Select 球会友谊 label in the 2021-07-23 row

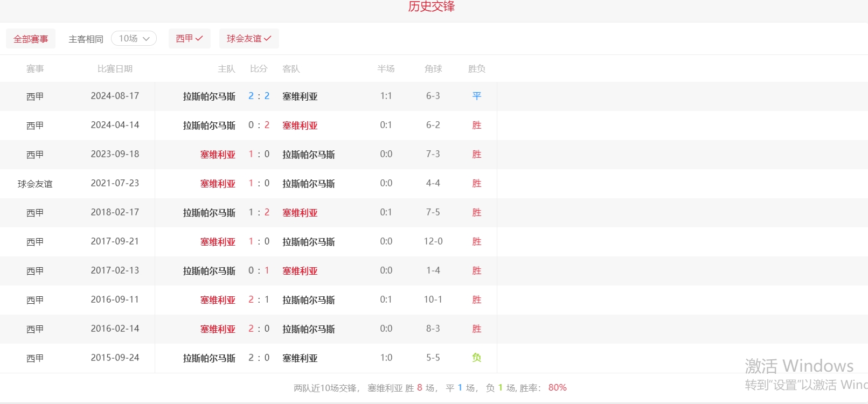click(x=35, y=184)
